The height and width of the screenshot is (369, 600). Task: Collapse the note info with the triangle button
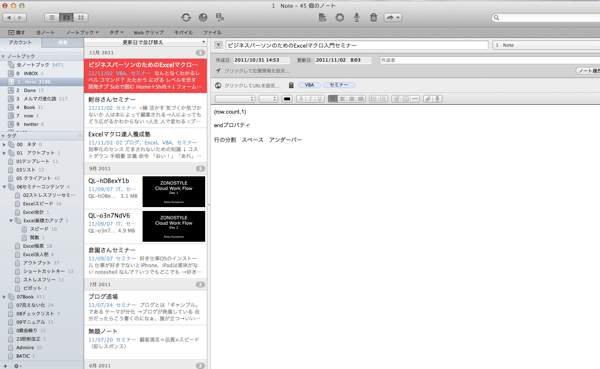[x=218, y=45]
